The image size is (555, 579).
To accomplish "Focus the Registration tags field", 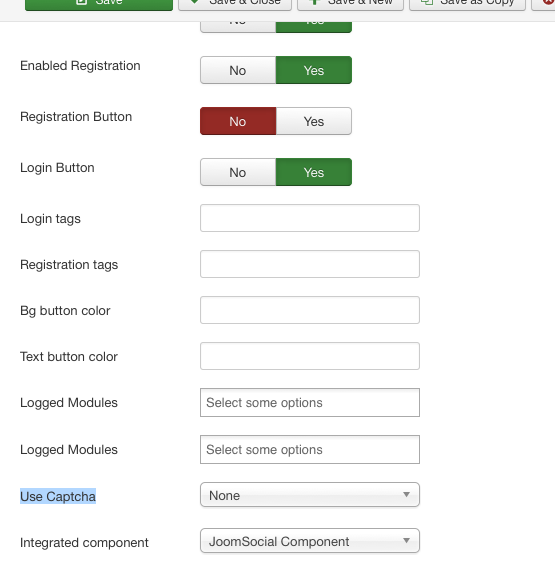I will tap(310, 264).
